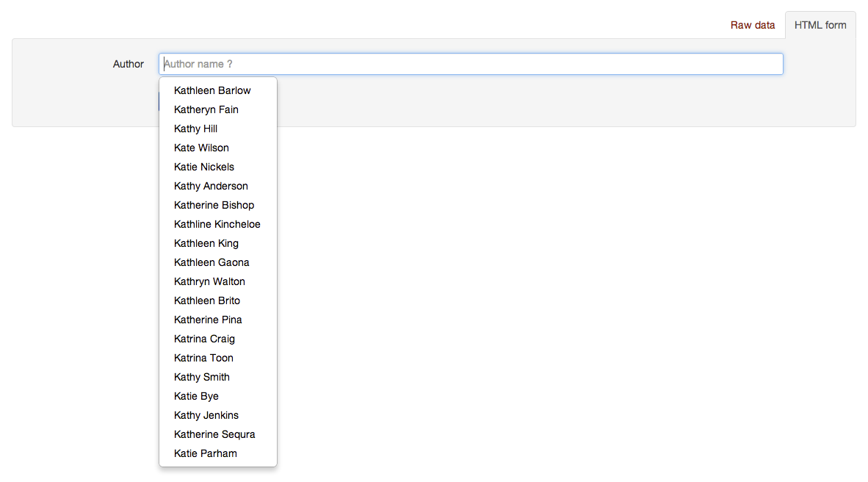Pick Katrina Craig as the author
The width and height of the screenshot is (868, 482).
coord(204,339)
